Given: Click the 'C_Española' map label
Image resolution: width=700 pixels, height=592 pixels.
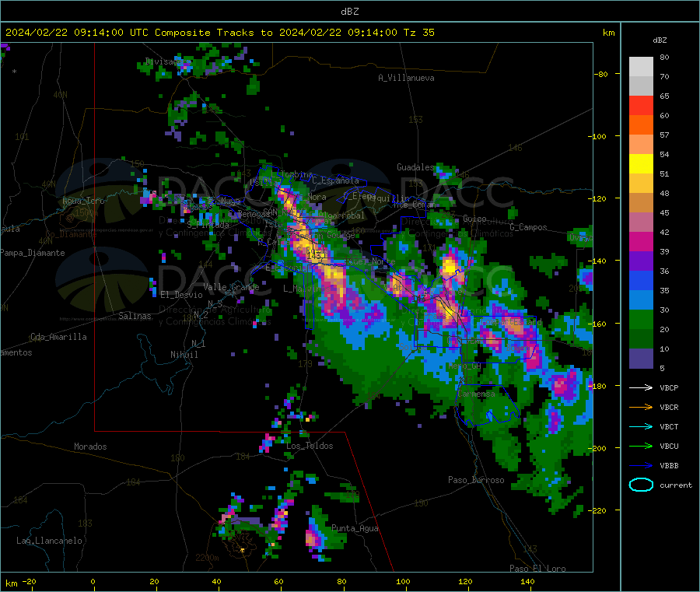Looking at the screenshot, I should point(336,180).
